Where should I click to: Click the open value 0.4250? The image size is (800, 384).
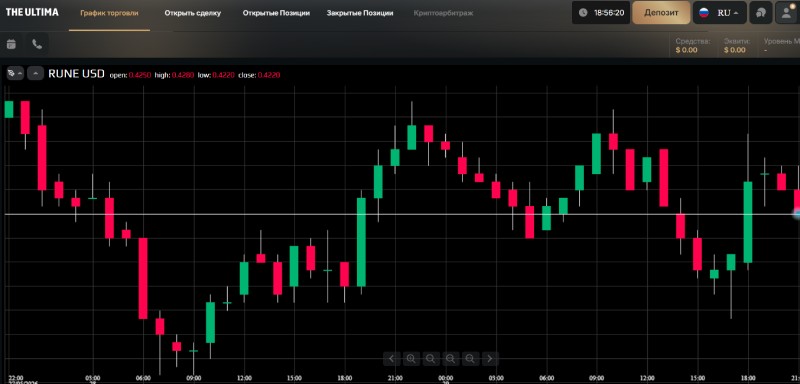click(x=139, y=75)
